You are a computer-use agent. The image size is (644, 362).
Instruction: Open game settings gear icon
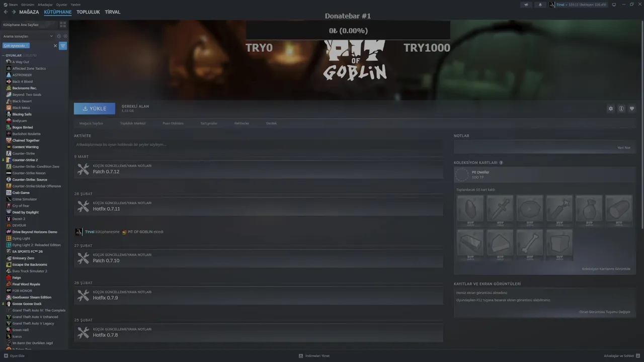tap(611, 109)
